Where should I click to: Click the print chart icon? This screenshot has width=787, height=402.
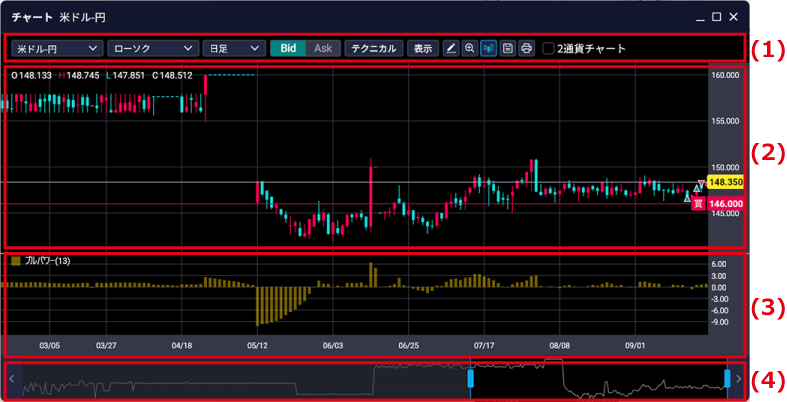[x=526, y=48]
